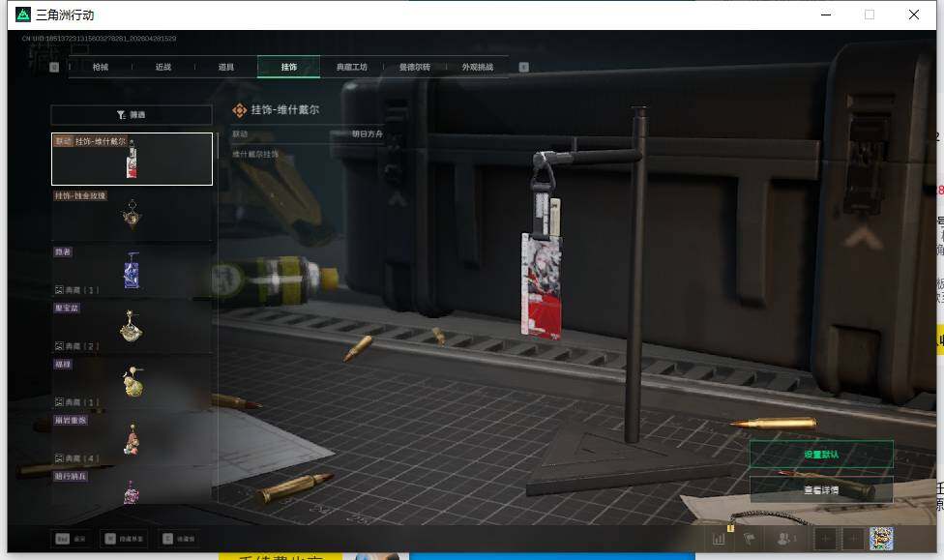Screen dimensions: 944x560
Task: Open the bar-chart statistics icon
Action: click(x=719, y=539)
